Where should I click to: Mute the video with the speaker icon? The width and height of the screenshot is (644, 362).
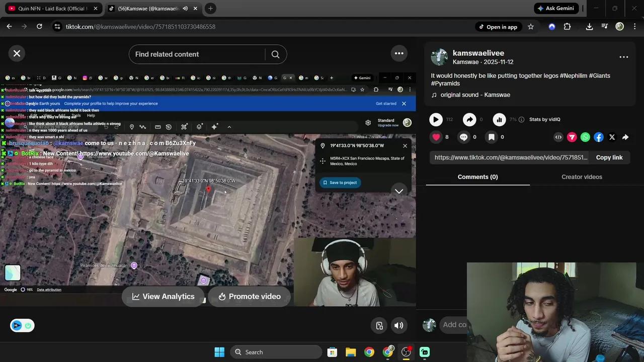pyautogui.click(x=398, y=325)
